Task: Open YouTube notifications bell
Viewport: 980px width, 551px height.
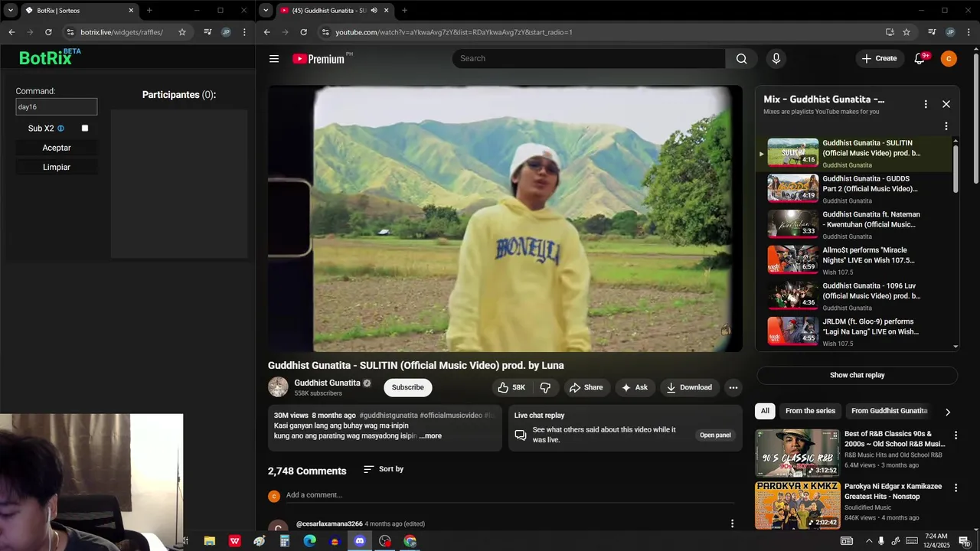Action: (x=920, y=58)
